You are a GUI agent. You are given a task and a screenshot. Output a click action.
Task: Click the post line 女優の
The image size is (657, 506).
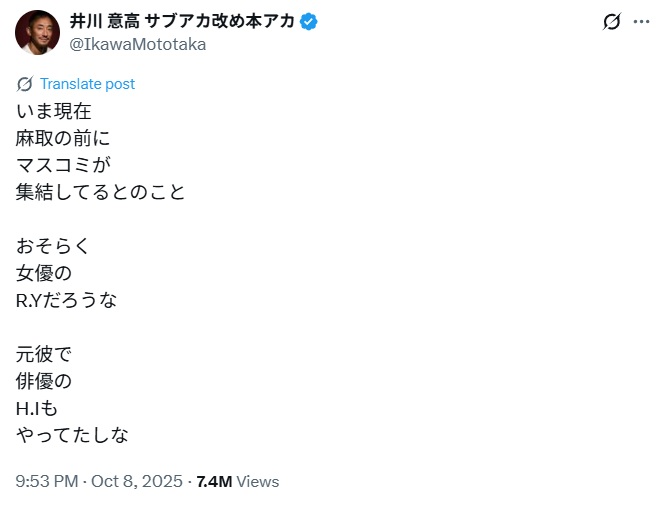click(x=44, y=273)
